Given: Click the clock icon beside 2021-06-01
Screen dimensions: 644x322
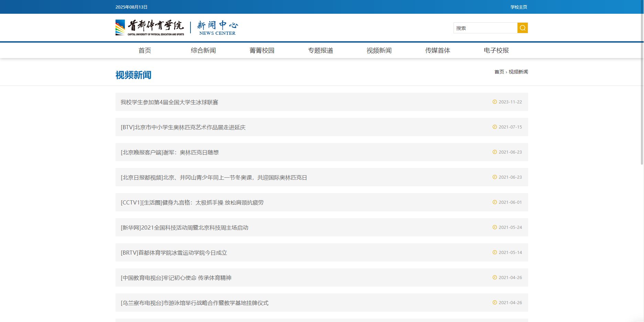Looking at the screenshot, I should tap(495, 202).
